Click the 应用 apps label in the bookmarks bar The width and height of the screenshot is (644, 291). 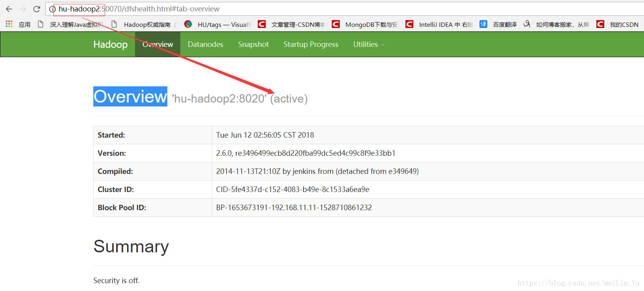(24, 24)
